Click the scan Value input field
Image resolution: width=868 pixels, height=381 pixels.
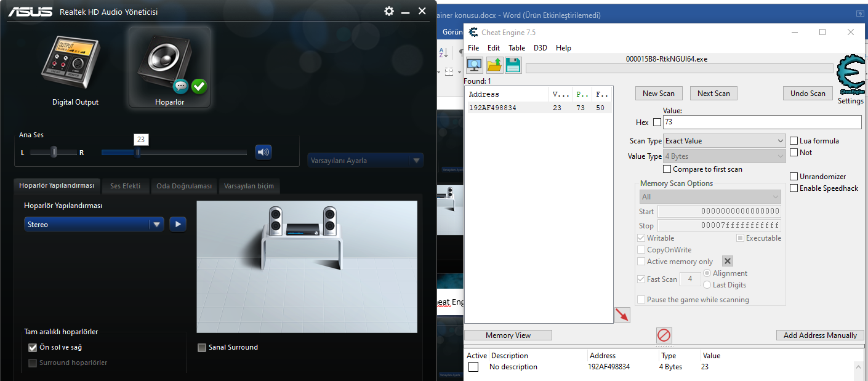point(762,122)
